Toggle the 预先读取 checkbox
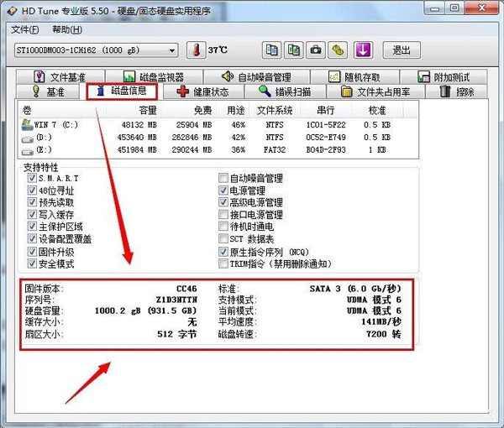 tap(32, 202)
